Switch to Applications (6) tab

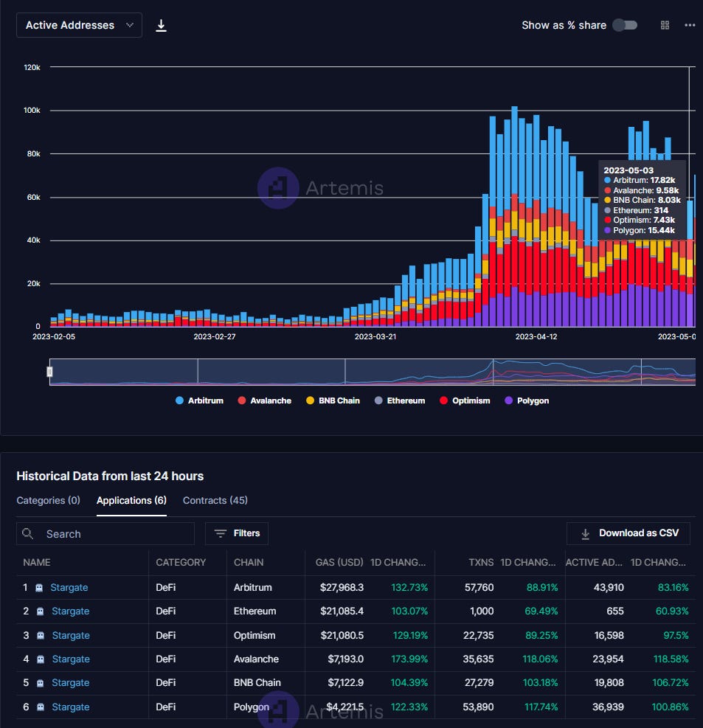pyautogui.click(x=131, y=501)
